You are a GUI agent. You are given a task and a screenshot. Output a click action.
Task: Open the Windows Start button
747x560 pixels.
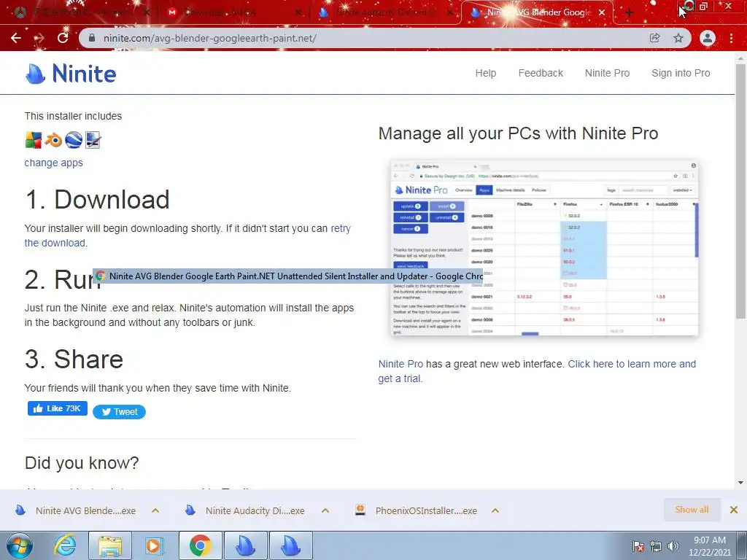[20, 545]
